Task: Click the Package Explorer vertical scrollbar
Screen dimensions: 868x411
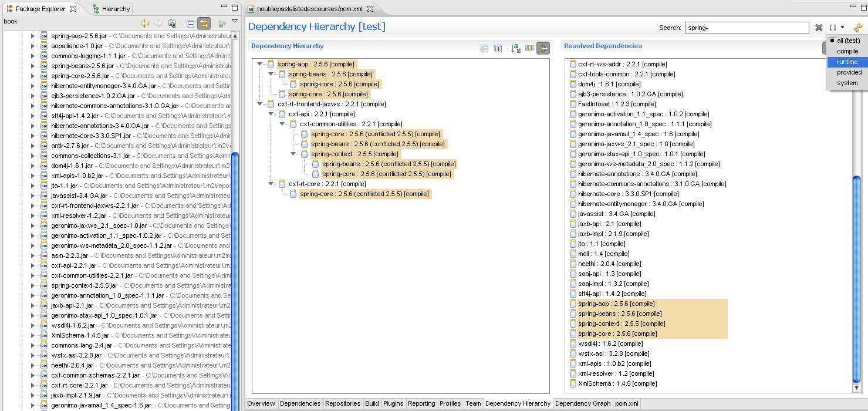Action: point(235,264)
